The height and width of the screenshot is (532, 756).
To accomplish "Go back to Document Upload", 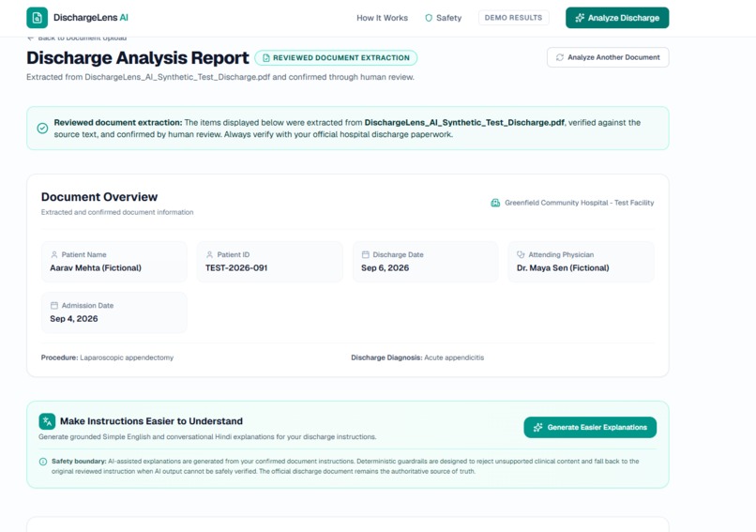I will pos(77,38).
